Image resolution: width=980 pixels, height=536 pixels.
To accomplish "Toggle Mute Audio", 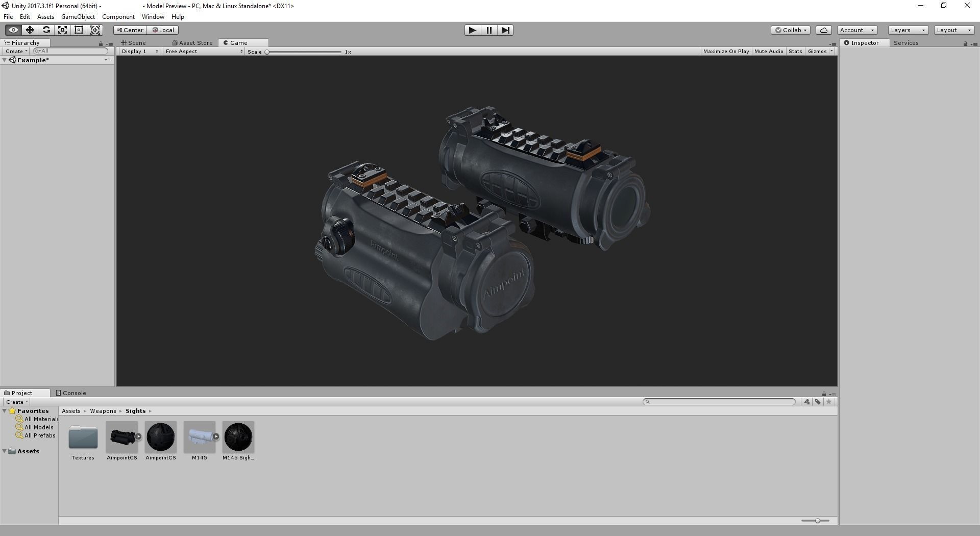I will pyautogui.click(x=769, y=52).
